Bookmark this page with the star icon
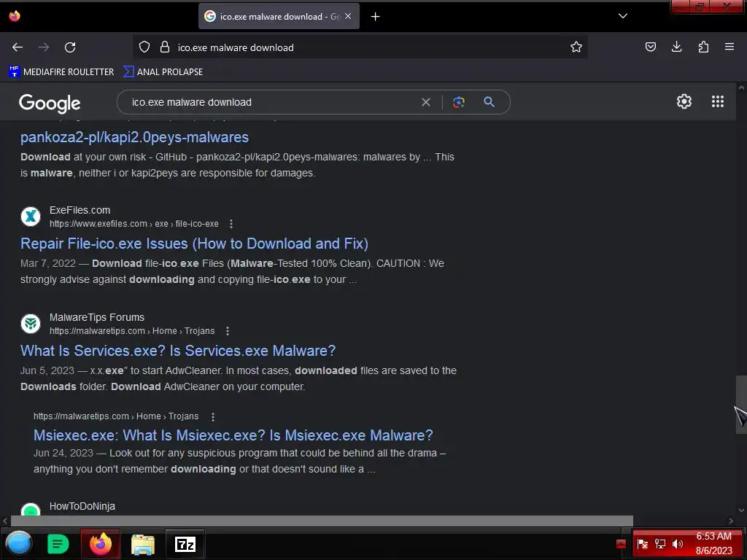This screenshot has width=747, height=560. [576, 47]
